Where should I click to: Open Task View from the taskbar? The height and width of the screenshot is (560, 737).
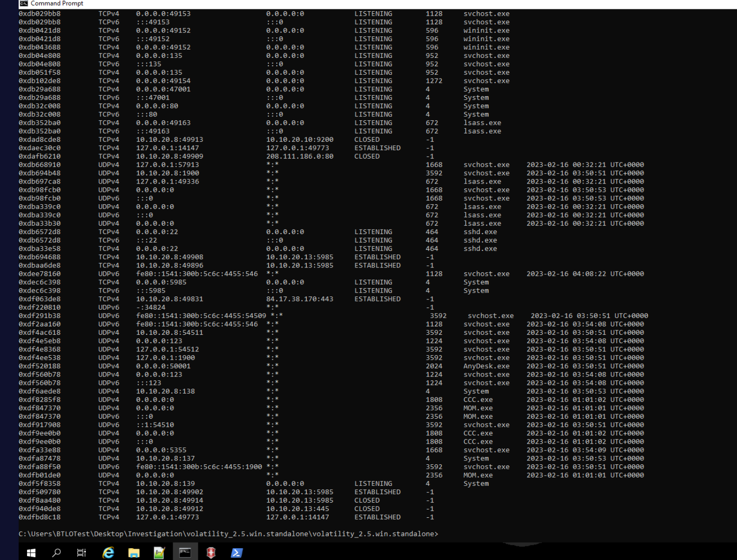[81, 553]
